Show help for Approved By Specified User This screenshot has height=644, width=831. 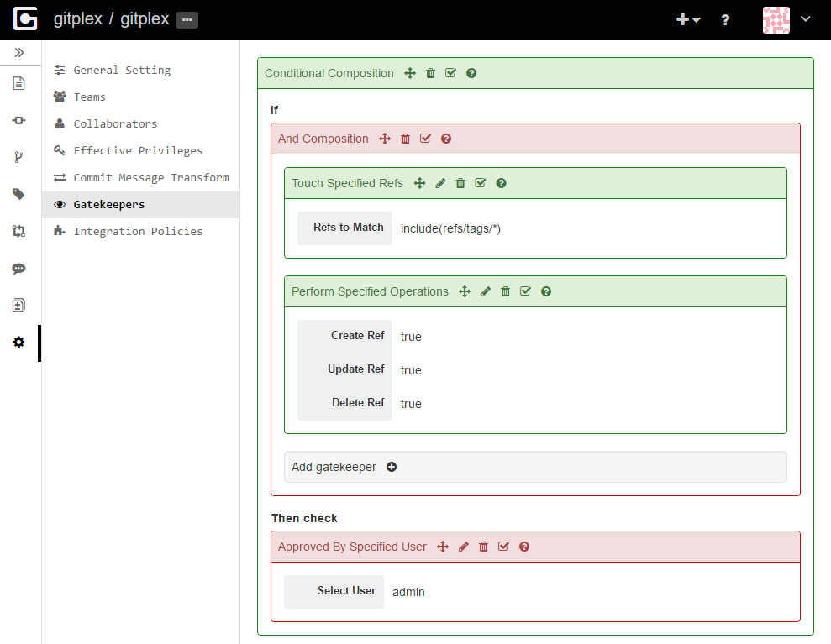[x=524, y=547]
